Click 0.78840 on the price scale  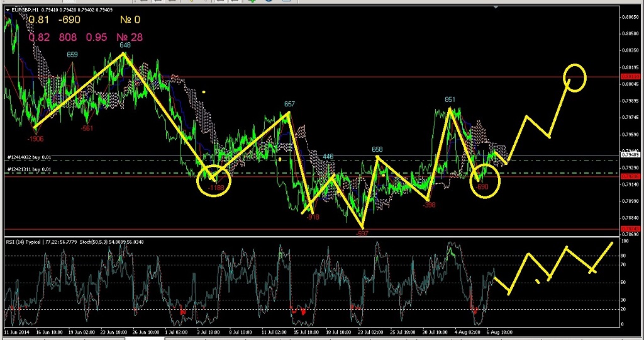(630, 218)
